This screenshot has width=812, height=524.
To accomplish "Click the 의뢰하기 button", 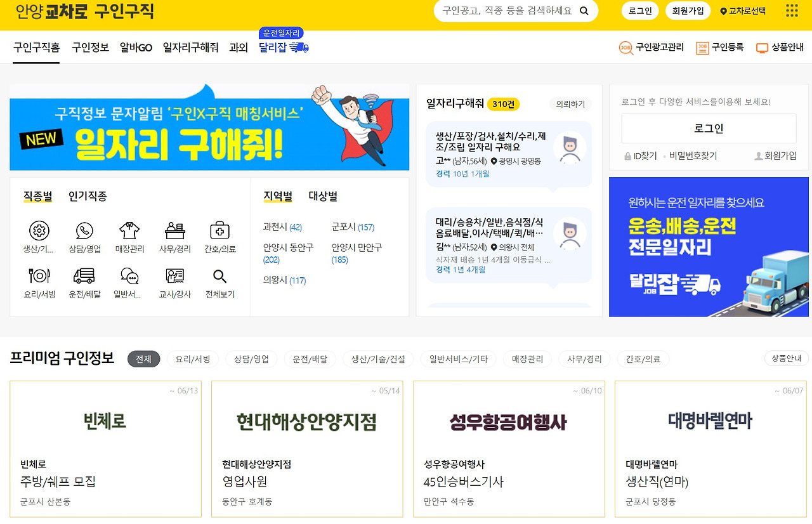I will pyautogui.click(x=570, y=104).
